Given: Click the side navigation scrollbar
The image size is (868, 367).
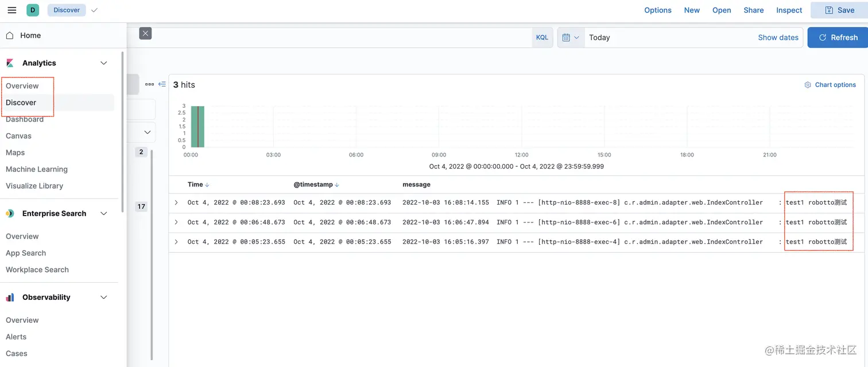Looking at the screenshot, I should click(122, 132).
